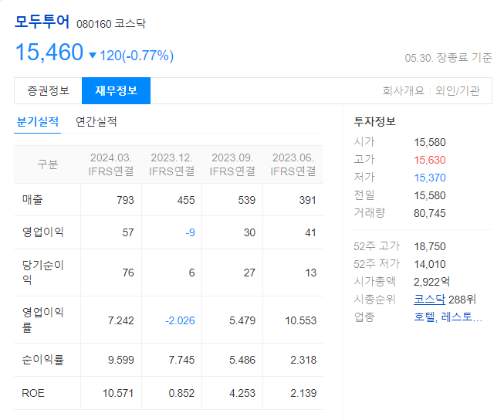Click the 05.30. 장종료 기준 note
504x420 pixels.
448,58
